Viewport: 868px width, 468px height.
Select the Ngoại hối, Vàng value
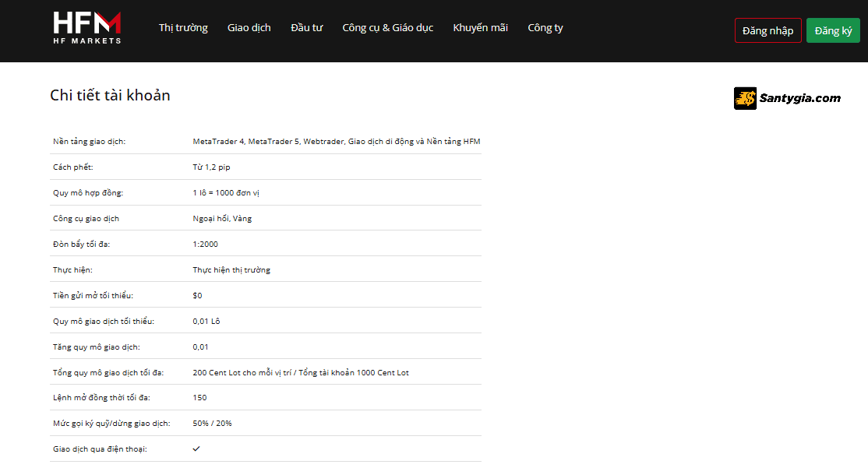click(x=222, y=219)
